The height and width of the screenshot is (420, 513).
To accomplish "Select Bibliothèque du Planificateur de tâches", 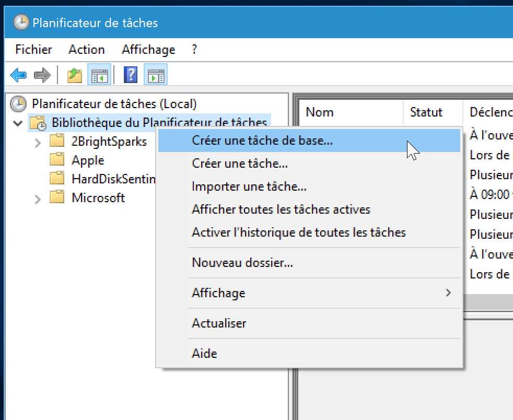I will tap(159, 123).
